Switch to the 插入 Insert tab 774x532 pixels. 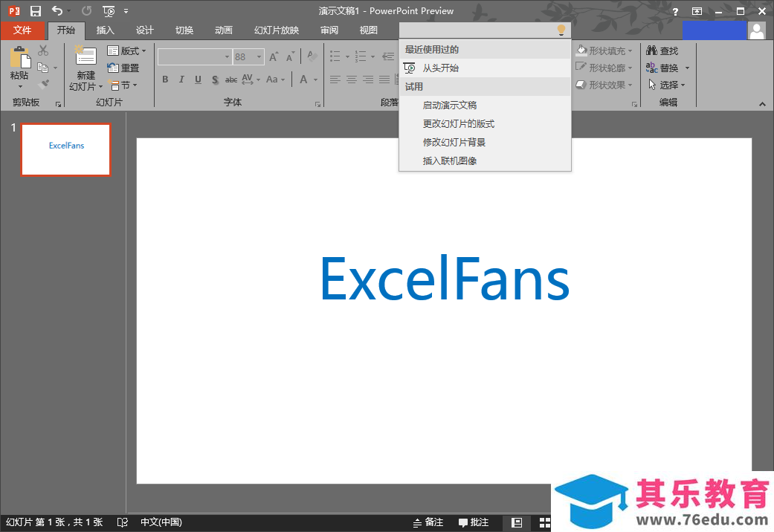105,30
